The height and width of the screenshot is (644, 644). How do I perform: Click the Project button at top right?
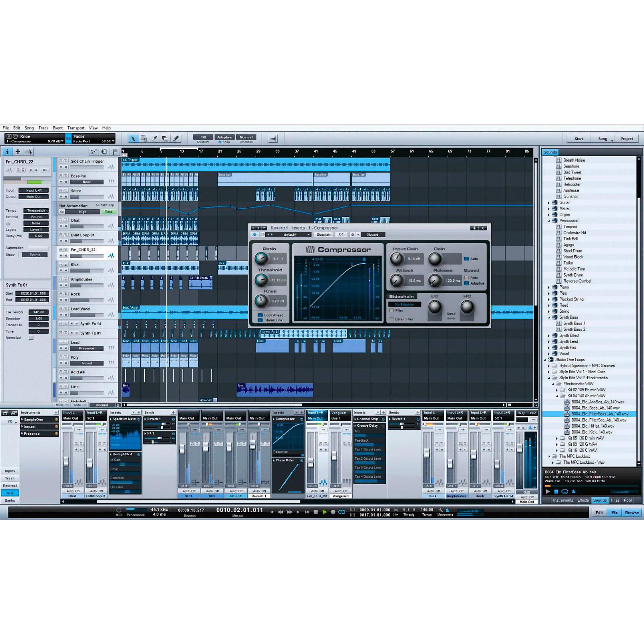pyautogui.click(x=627, y=138)
